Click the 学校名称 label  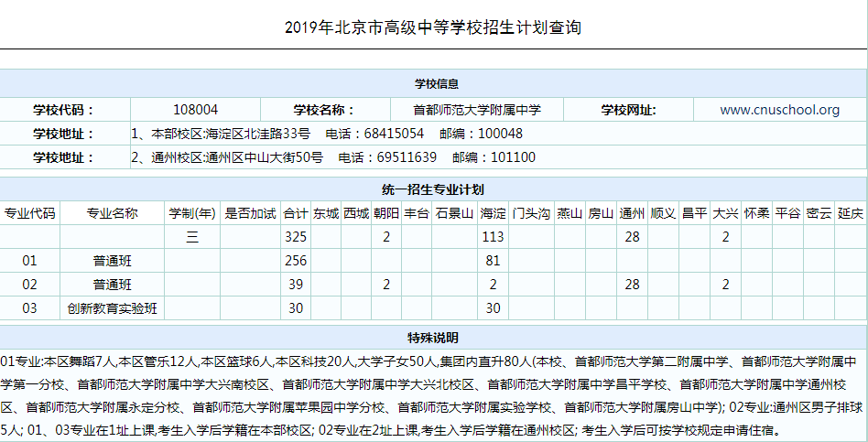tap(324, 110)
